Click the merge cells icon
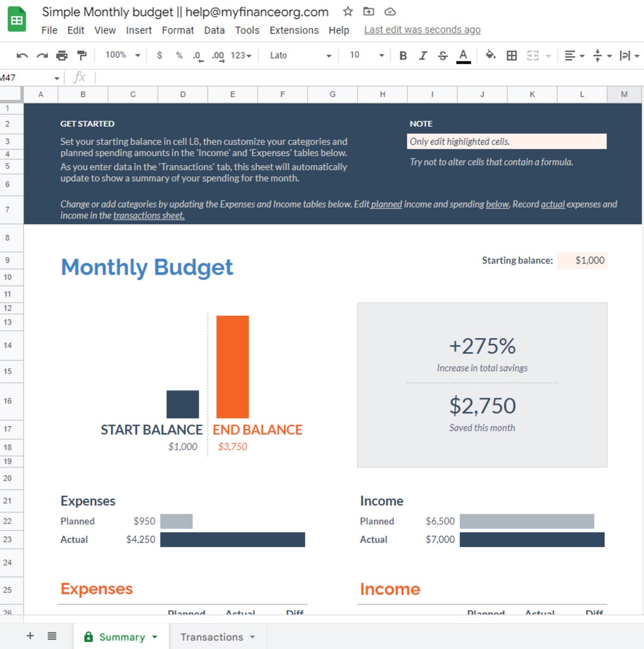 click(x=532, y=55)
